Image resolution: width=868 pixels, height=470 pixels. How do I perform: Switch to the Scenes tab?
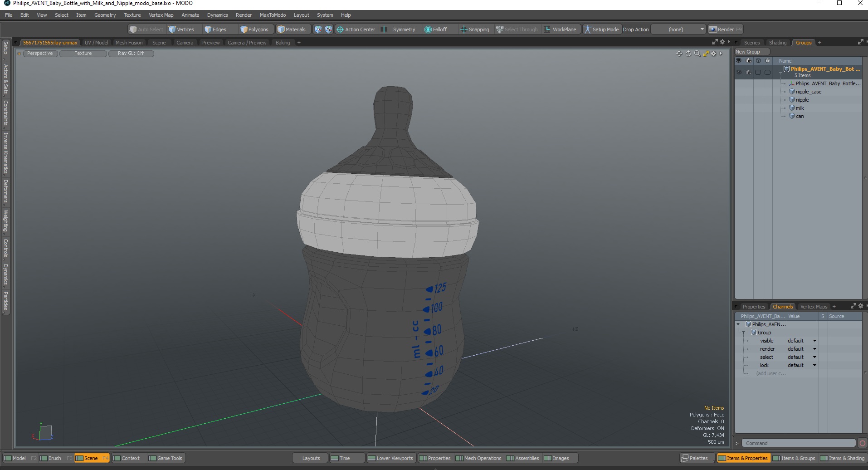pyautogui.click(x=751, y=43)
